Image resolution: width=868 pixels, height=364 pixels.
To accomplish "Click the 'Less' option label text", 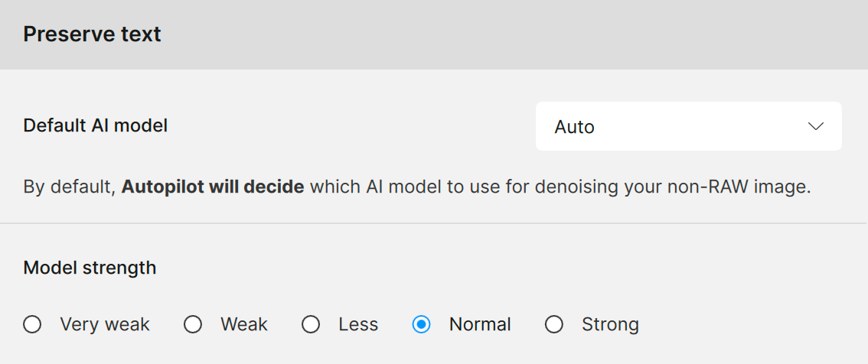I will [x=358, y=324].
